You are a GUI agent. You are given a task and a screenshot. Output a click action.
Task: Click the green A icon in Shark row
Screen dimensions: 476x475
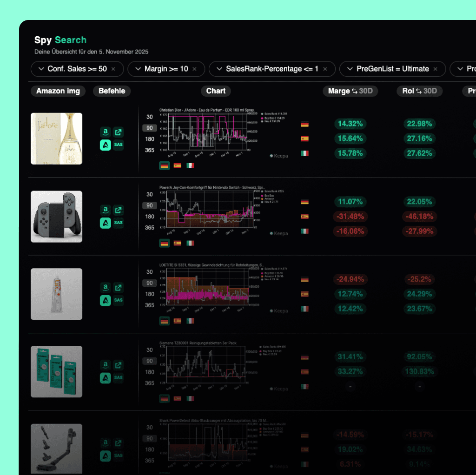[106, 456]
